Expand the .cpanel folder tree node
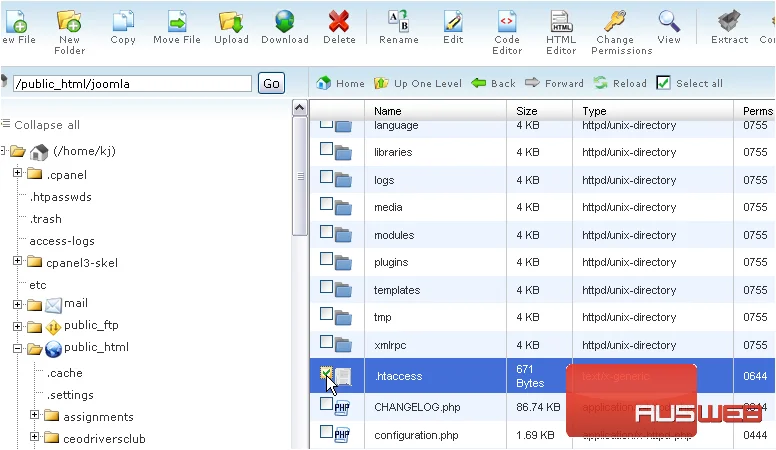 [17, 173]
